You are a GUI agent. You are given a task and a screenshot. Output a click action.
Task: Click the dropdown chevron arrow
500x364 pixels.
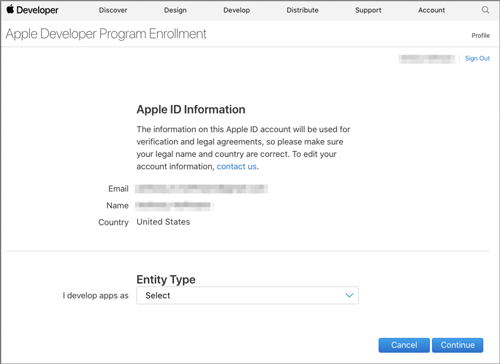(349, 295)
